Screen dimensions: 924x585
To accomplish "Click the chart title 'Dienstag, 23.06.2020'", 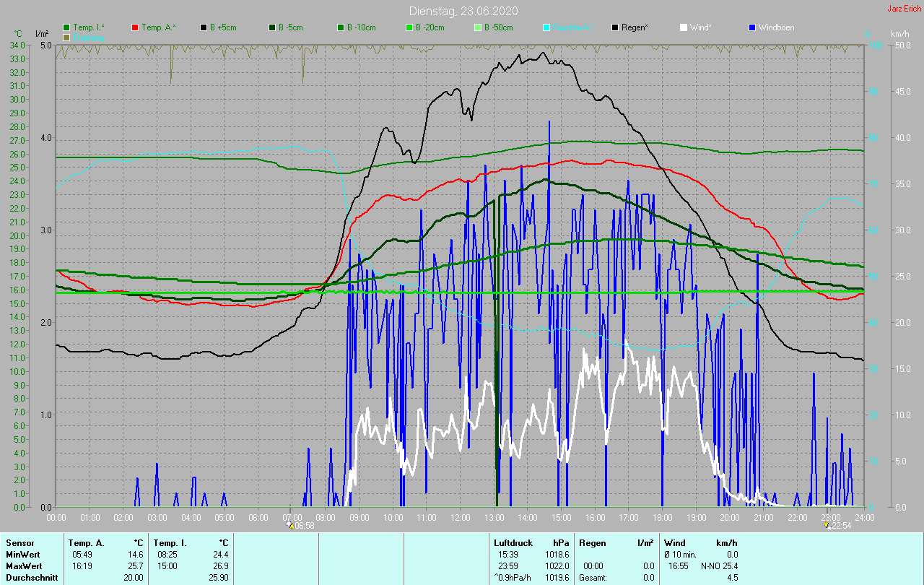I will tap(463, 11).
